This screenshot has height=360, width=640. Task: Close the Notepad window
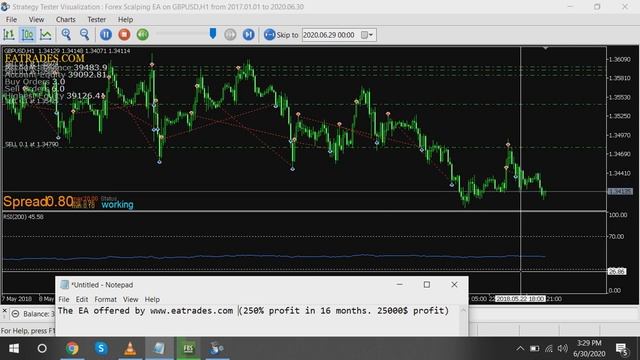(x=454, y=284)
